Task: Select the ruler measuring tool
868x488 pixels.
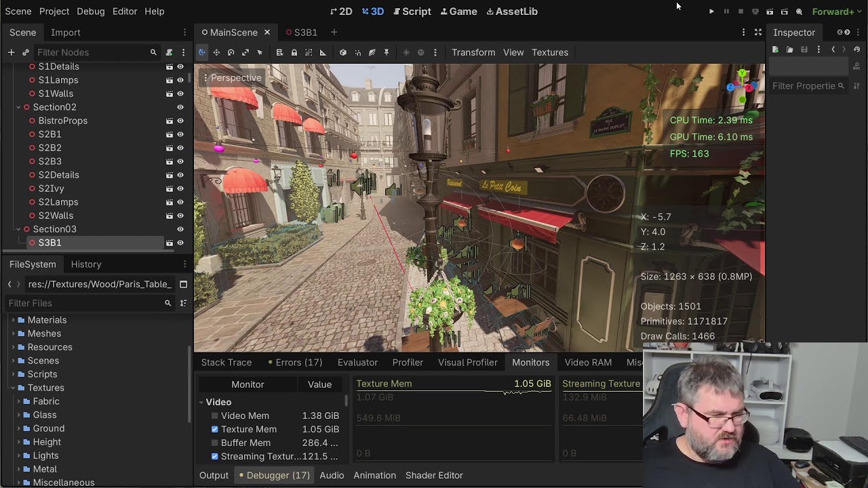Action: point(323,52)
